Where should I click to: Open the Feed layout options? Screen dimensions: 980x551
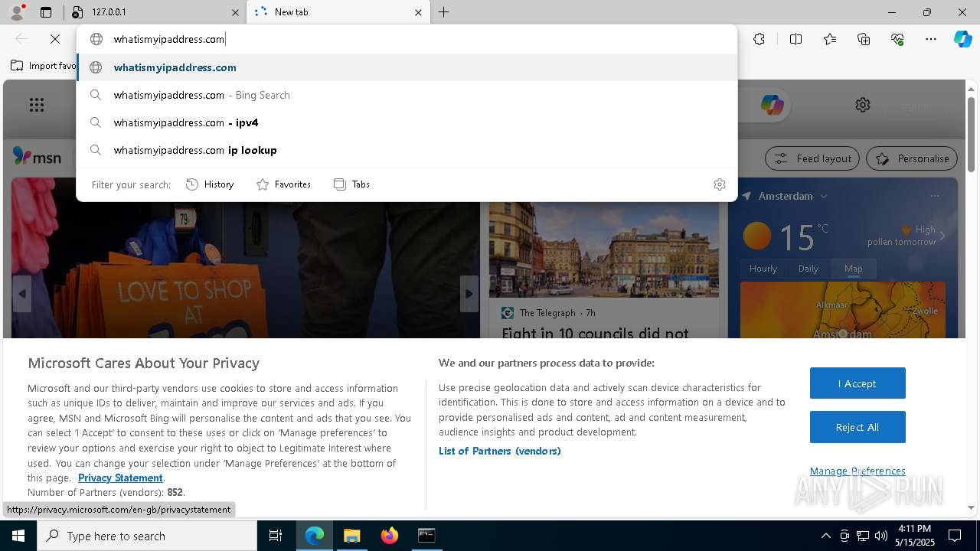812,158
